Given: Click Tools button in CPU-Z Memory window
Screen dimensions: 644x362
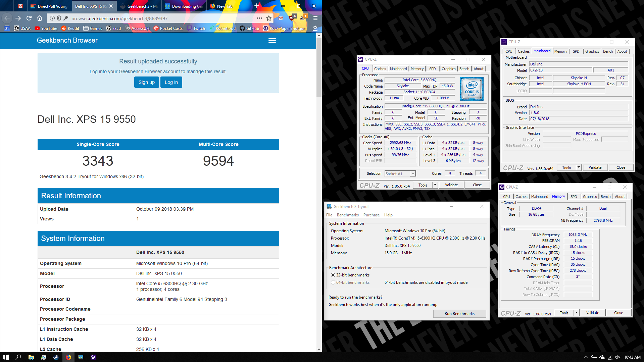Looking at the screenshot, I should tap(564, 313).
